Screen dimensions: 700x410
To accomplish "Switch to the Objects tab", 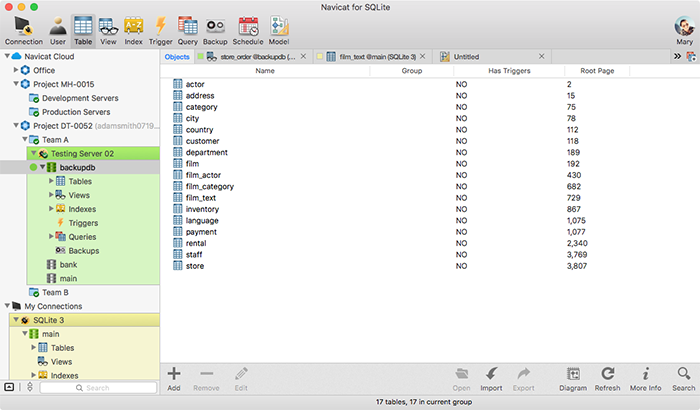I will point(177,57).
